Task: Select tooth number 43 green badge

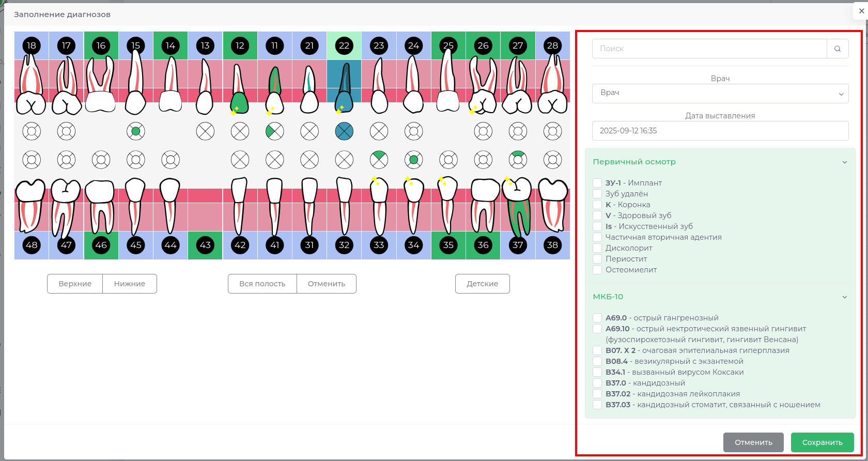Action: click(x=205, y=245)
